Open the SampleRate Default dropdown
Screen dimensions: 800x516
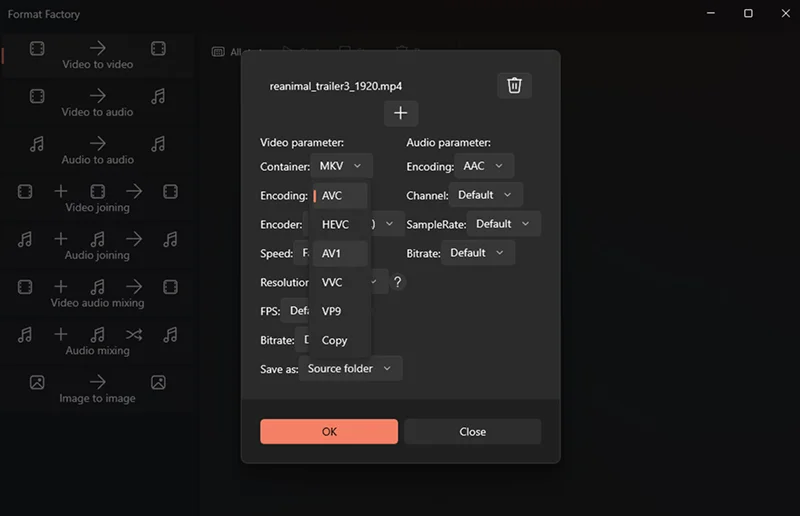504,224
